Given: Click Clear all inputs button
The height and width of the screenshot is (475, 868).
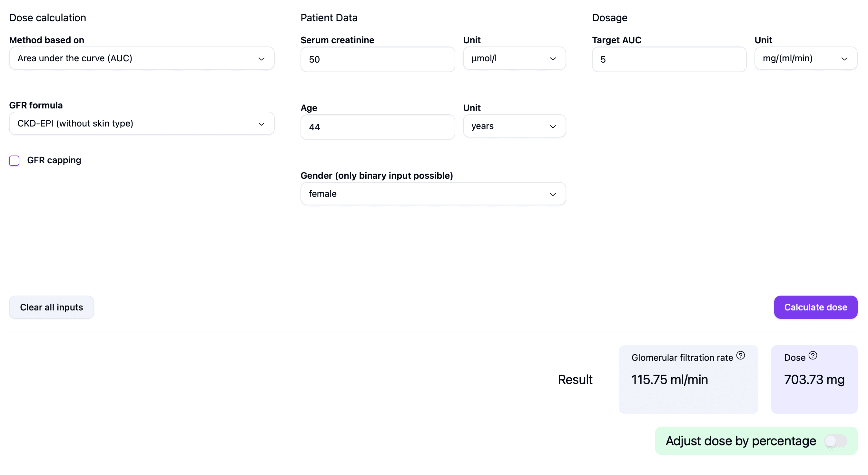Looking at the screenshot, I should (x=51, y=307).
